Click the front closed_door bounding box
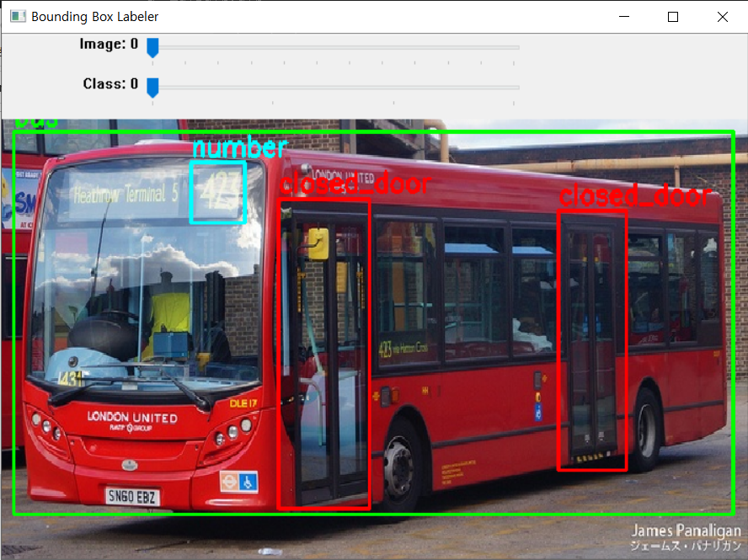 (x=324, y=354)
